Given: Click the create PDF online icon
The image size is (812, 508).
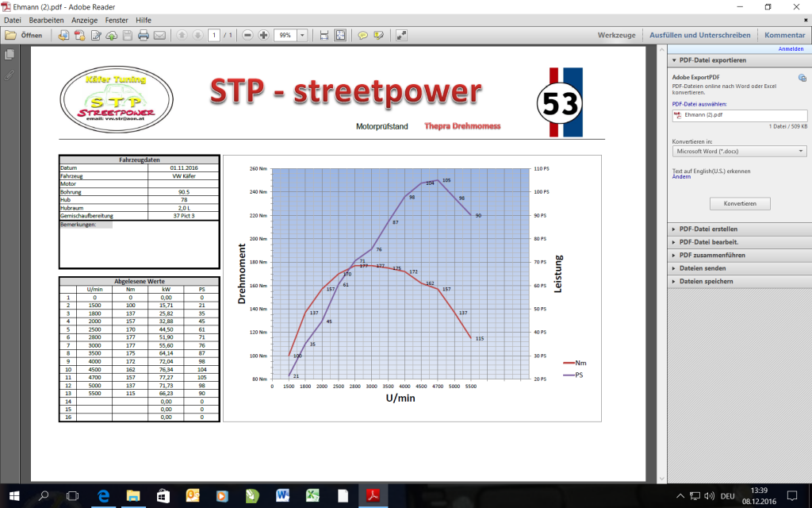Looking at the screenshot, I should coord(80,35).
